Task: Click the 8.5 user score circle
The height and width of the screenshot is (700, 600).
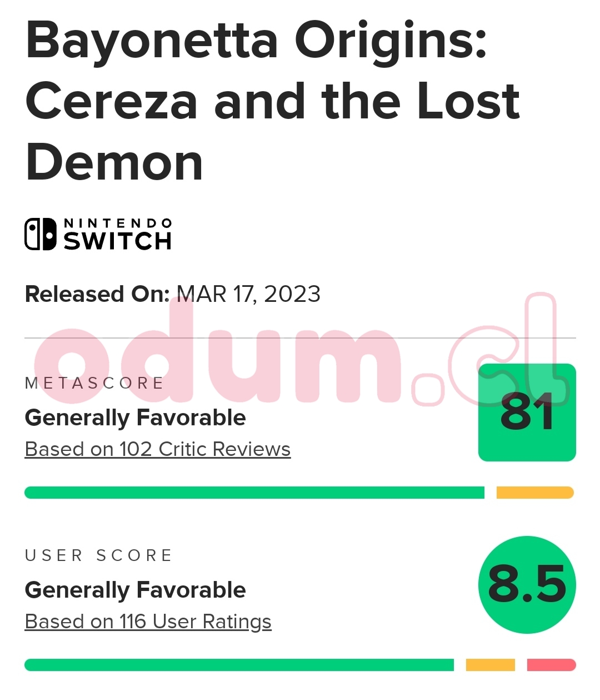Action: (x=527, y=584)
